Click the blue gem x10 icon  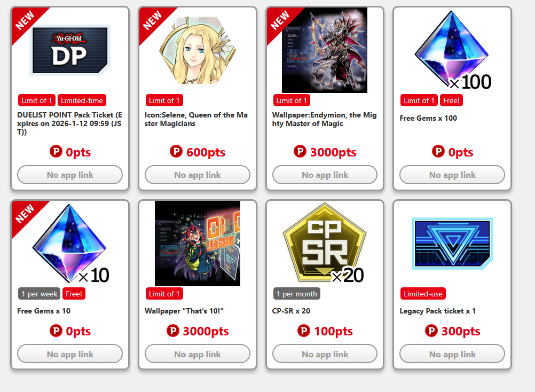click(70, 243)
